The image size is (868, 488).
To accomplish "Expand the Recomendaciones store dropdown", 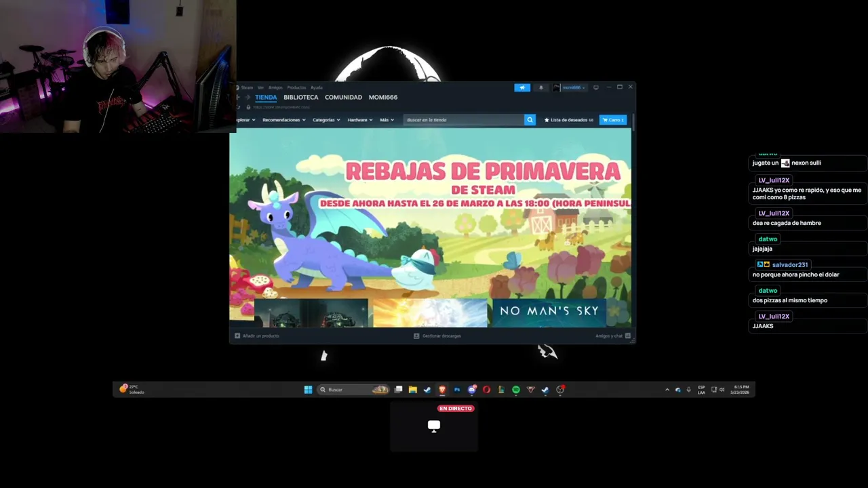I will pyautogui.click(x=284, y=120).
